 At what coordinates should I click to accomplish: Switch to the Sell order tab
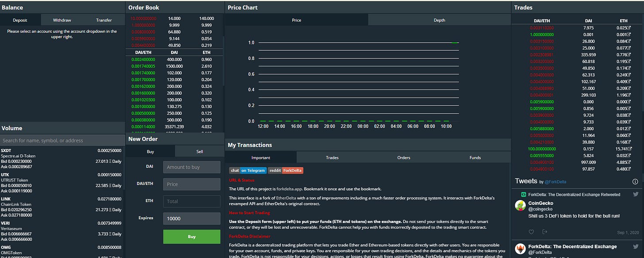click(199, 151)
